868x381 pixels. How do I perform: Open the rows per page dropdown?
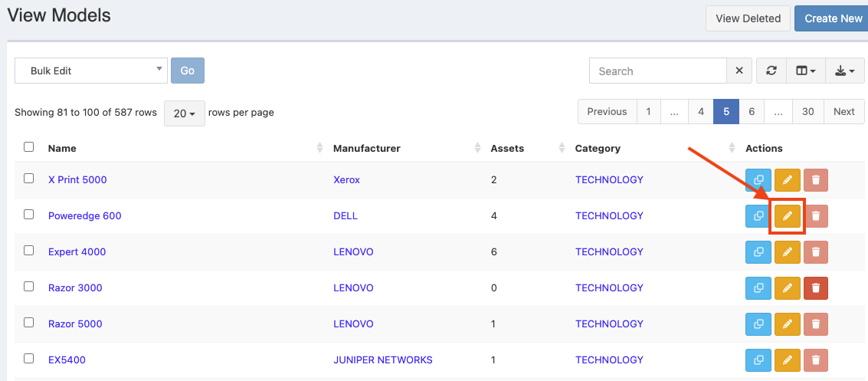tap(184, 113)
